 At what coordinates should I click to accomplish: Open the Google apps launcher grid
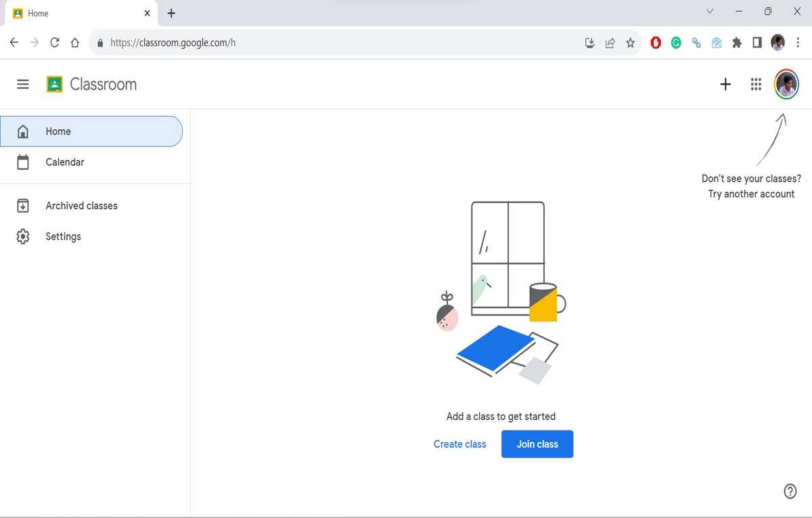click(x=756, y=84)
